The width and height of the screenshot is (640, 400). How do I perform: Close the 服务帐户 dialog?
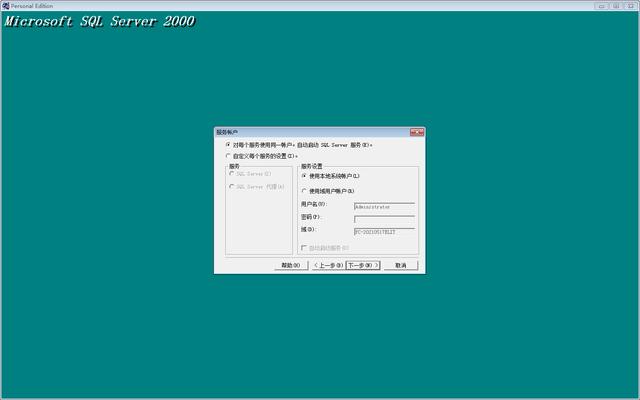pyautogui.click(x=417, y=132)
